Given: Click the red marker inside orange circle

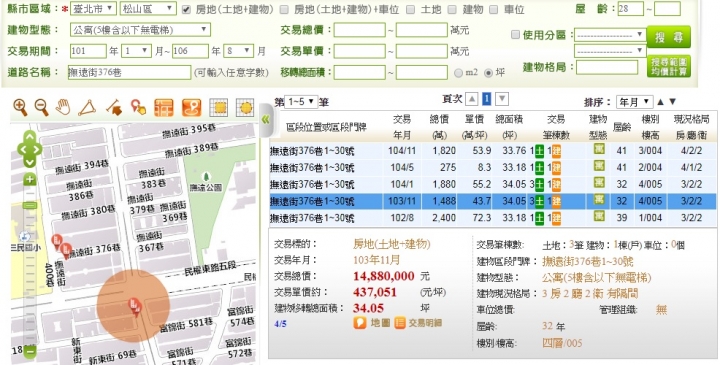Looking at the screenshot, I should 135,306.
